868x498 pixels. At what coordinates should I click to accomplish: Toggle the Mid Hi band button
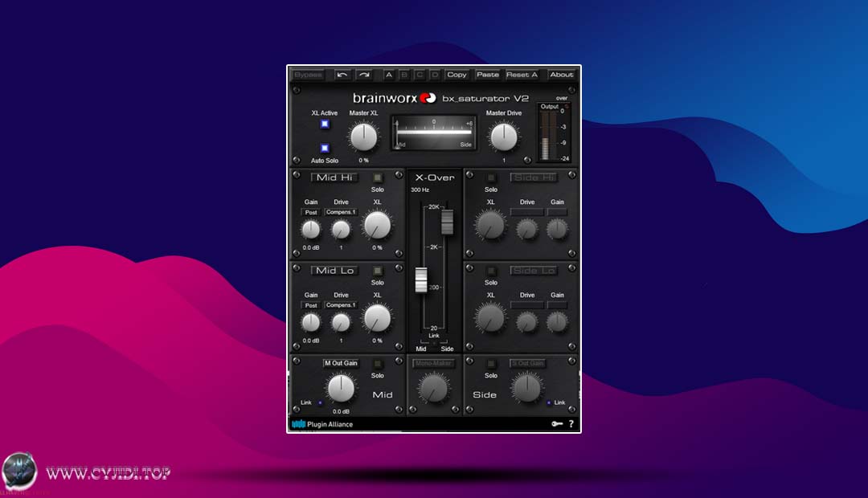pos(334,178)
